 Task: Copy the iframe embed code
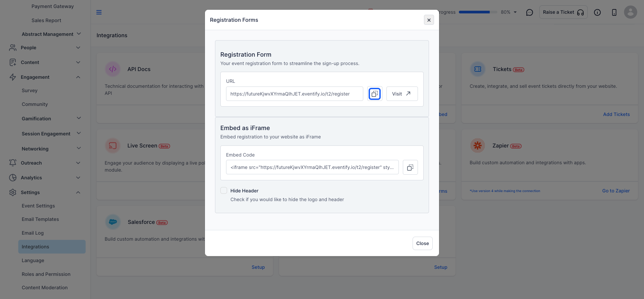pos(410,167)
